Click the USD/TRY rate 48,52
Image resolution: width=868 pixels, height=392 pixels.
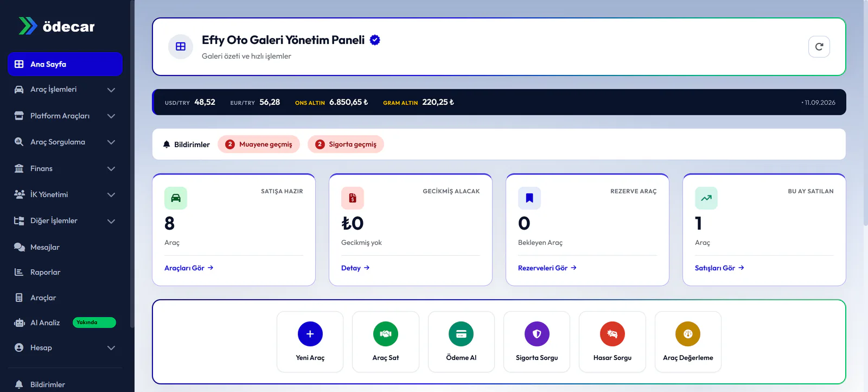pos(205,102)
